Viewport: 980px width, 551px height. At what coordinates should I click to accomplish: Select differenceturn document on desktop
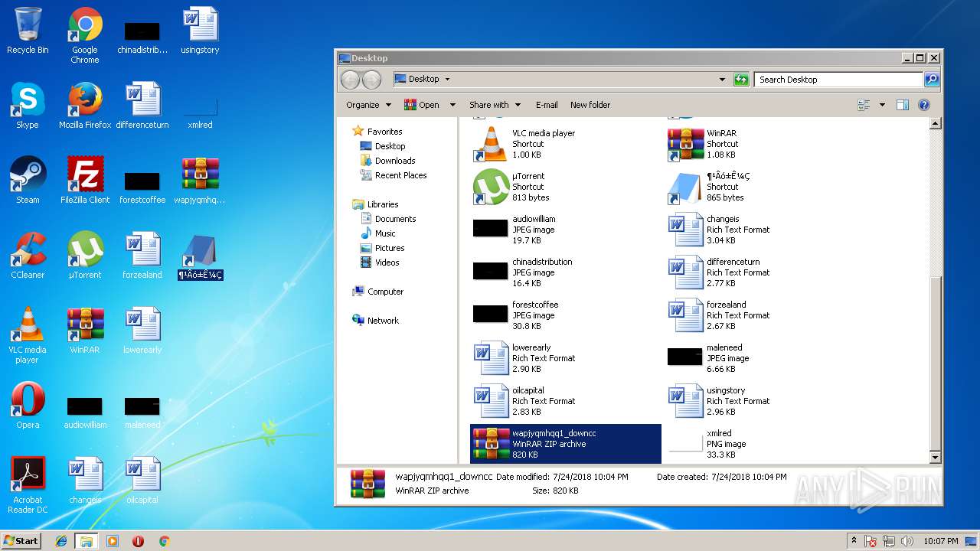142,106
